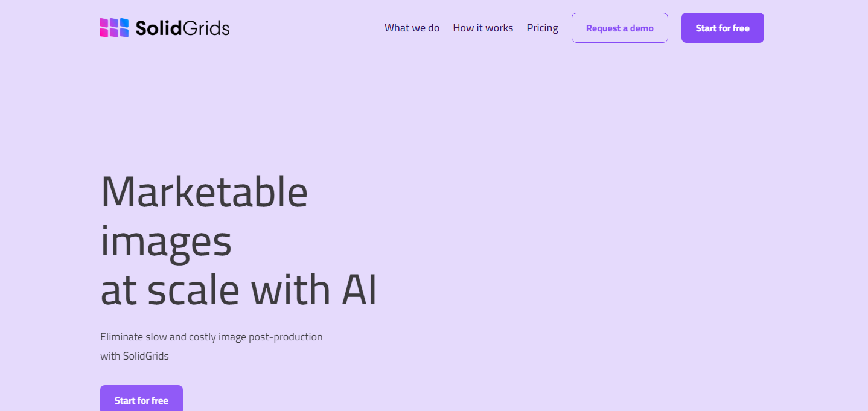Go to the How it works section

(483, 28)
